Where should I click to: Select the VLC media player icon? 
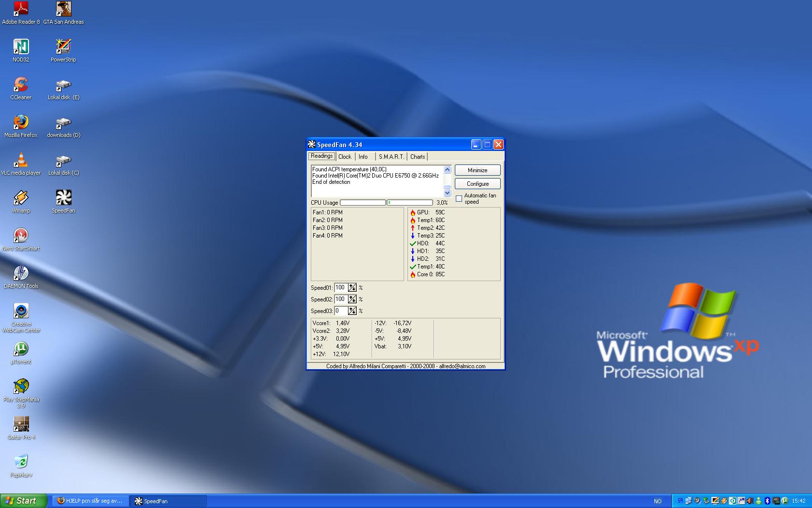[21, 160]
